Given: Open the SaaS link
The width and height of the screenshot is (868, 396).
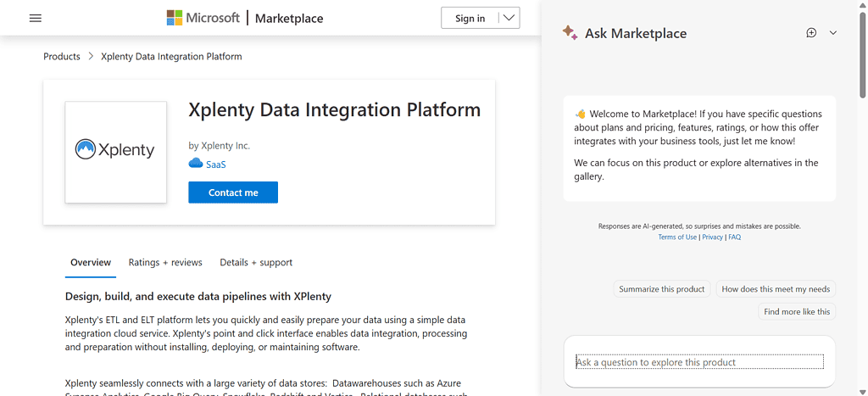Looking at the screenshot, I should click(216, 164).
